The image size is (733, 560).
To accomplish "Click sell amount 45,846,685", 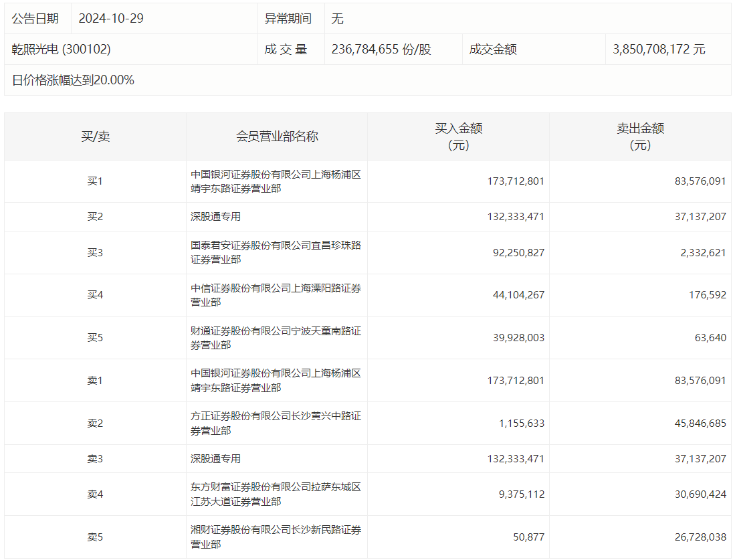I will pos(700,424).
